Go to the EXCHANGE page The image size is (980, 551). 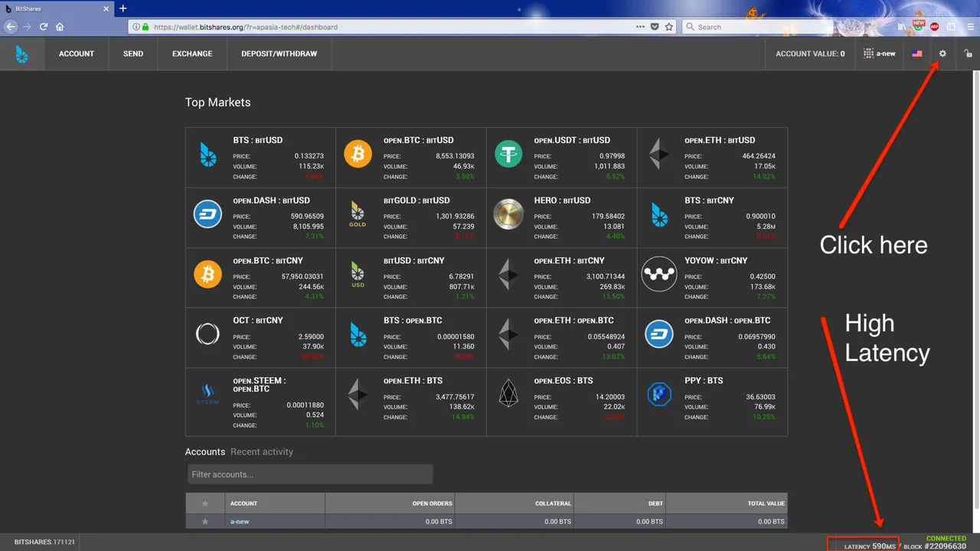pos(192,54)
